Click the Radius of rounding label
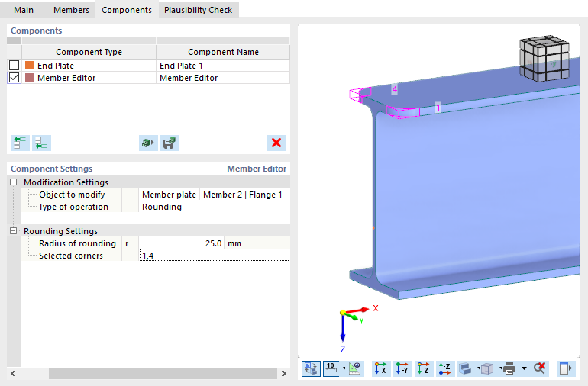The height and width of the screenshot is (386, 588). 77,243
